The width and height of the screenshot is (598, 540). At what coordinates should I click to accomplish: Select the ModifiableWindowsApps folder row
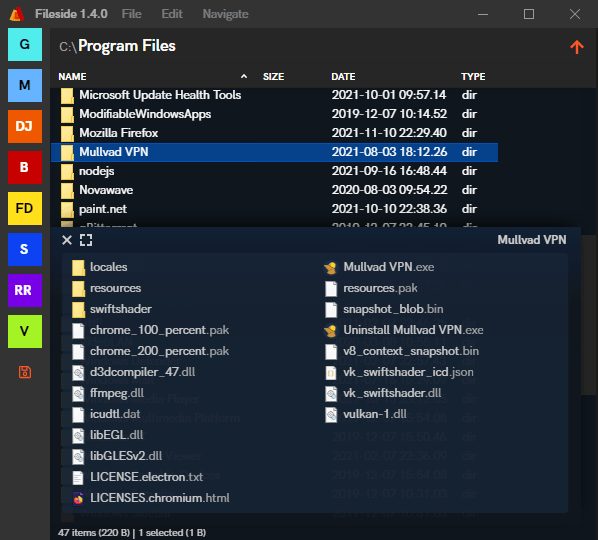(x=274, y=114)
